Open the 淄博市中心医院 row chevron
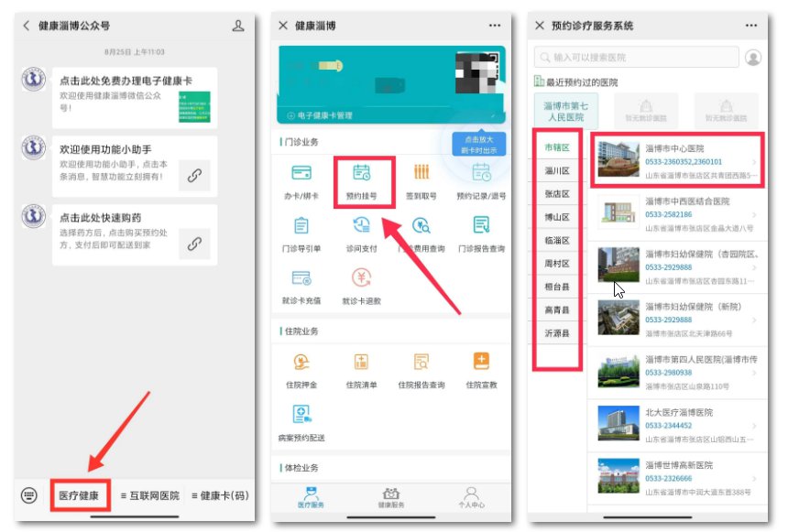This screenshot has width=788, height=532. 754,162
